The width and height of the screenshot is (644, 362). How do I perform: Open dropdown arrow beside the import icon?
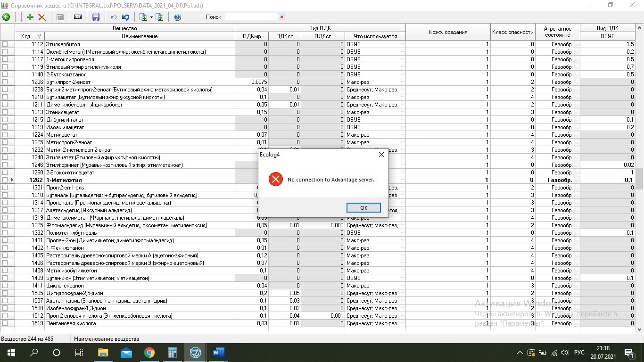coord(151,17)
